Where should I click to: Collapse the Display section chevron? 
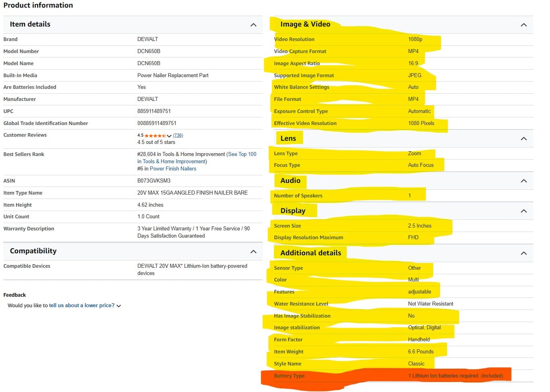[x=524, y=211]
